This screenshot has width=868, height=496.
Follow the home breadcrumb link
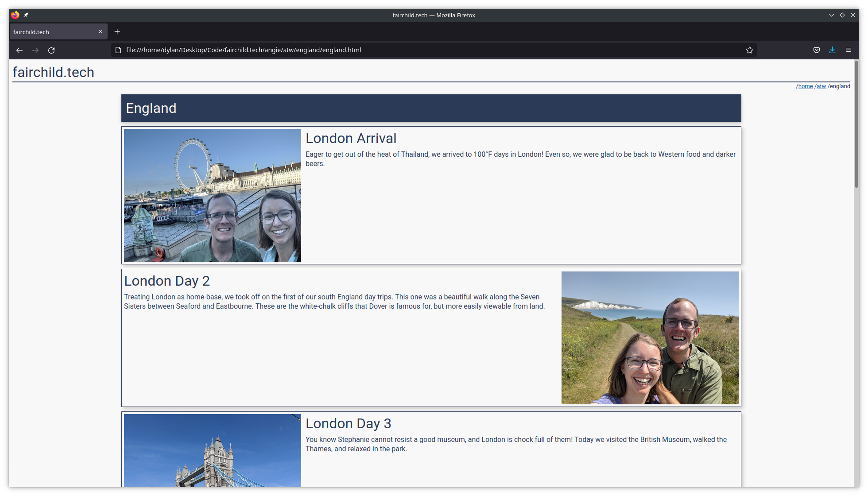coord(806,86)
